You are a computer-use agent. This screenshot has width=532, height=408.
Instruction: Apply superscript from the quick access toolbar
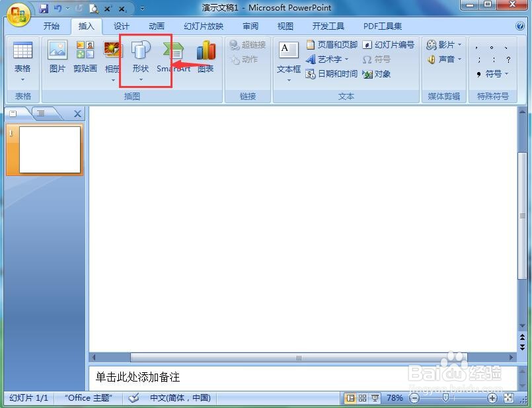point(108,9)
